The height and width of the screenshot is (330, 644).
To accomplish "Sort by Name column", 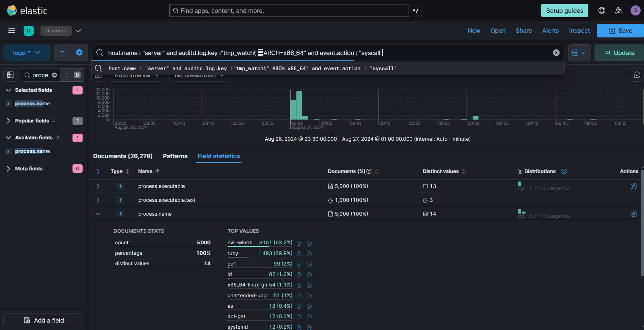I will click(157, 171).
